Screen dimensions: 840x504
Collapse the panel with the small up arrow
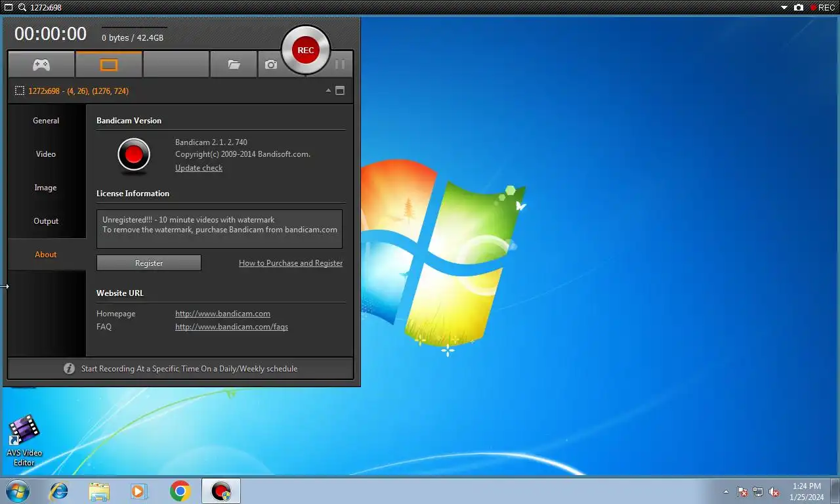[x=328, y=91]
